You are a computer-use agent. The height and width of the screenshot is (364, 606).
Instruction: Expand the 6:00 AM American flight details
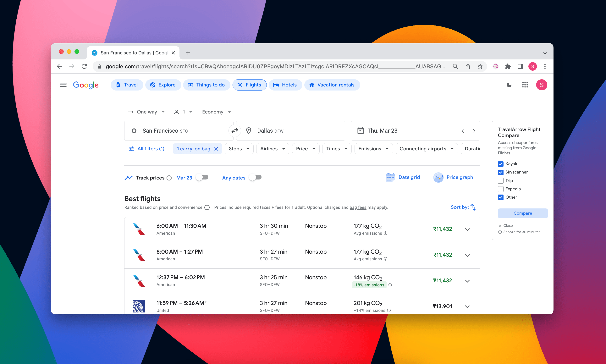(x=467, y=229)
